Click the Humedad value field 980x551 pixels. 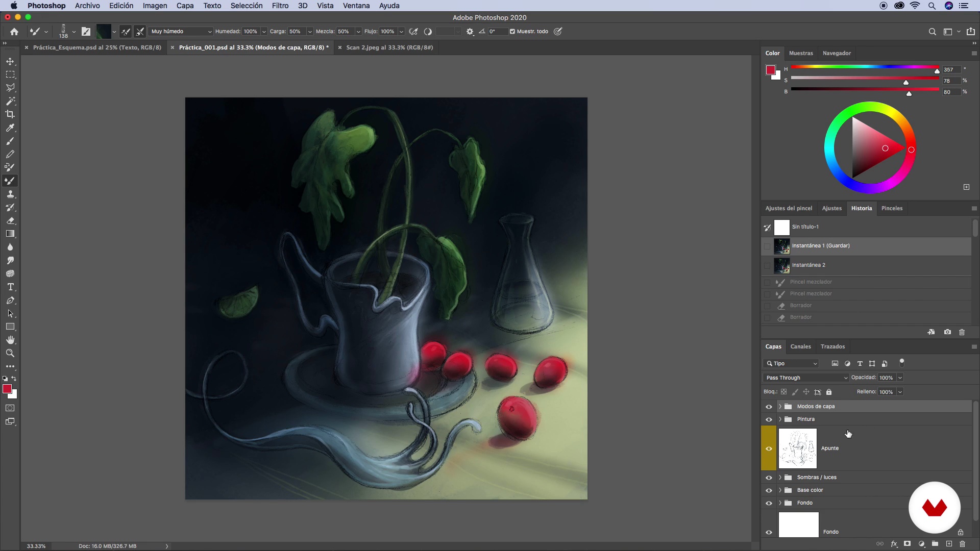click(x=251, y=32)
